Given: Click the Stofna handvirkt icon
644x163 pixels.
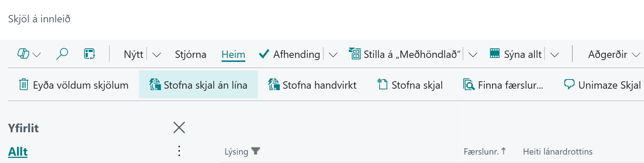Looking at the screenshot, I should [x=274, y=85].
